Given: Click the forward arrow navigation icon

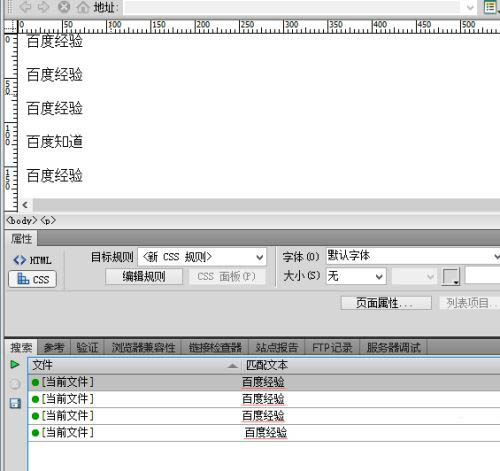Looking at the screenshot, I should point(43,7).
